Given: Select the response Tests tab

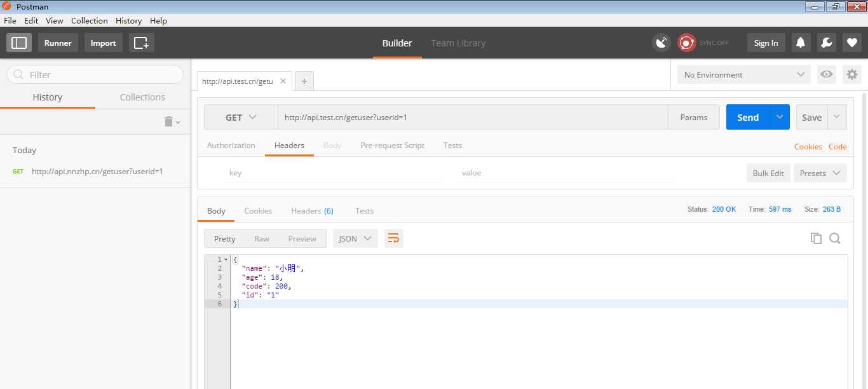Looking at the screenshot, I should (364, 211).
